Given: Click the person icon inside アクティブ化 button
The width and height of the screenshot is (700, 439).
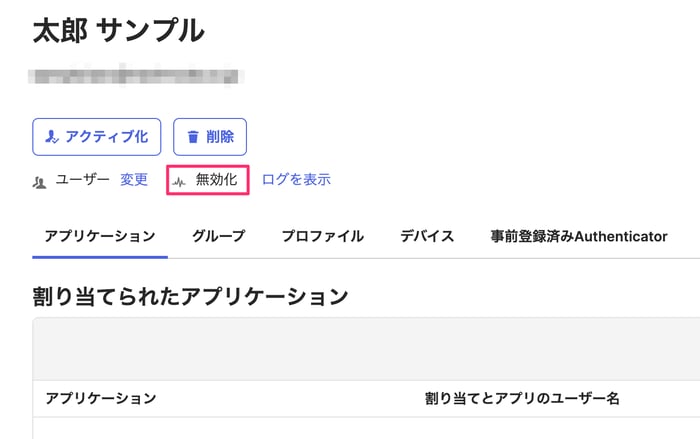Looking at the screenshot, I should click(x=52, y=137).
